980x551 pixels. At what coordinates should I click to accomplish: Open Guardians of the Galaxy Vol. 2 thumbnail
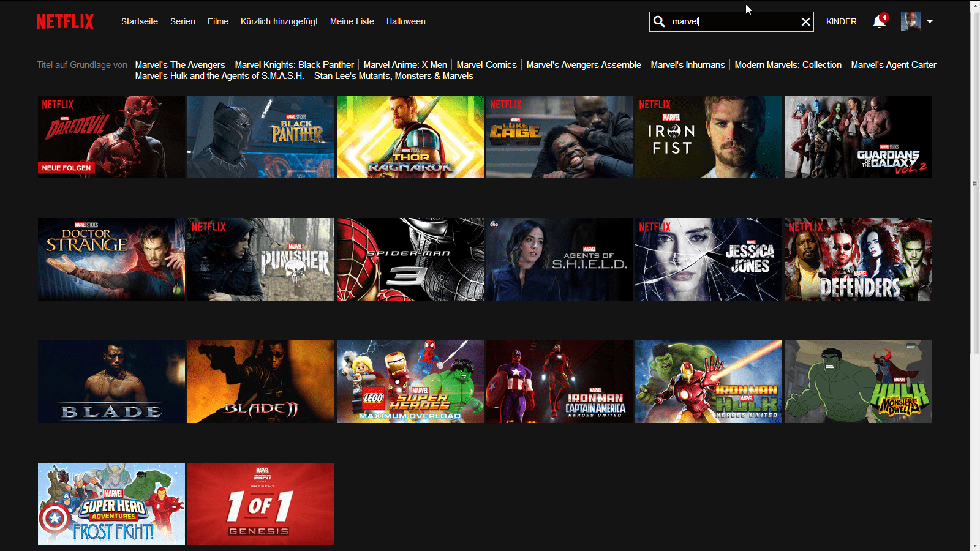pyautogui.click(x=858, y=137)
